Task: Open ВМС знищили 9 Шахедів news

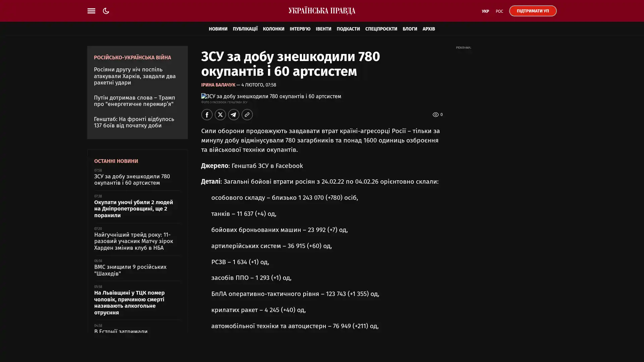Action: [130, 270]
